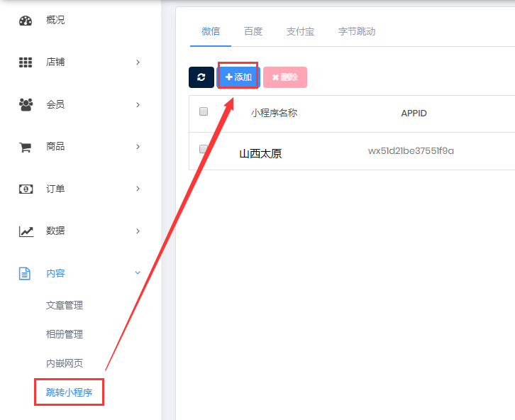515x420 pixels.
Task: Open 相册管理 submenu item
Action: click(x=65, y=334)
